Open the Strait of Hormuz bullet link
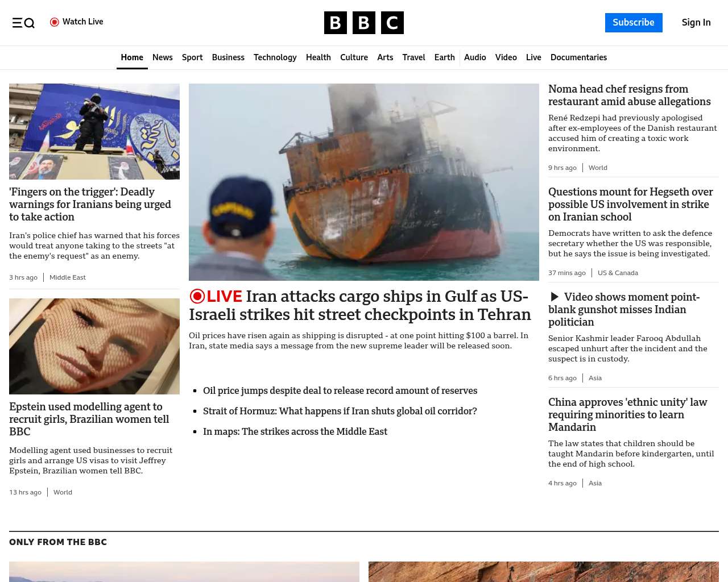This screenshot has width=728, height=582. tap(340, 411)
